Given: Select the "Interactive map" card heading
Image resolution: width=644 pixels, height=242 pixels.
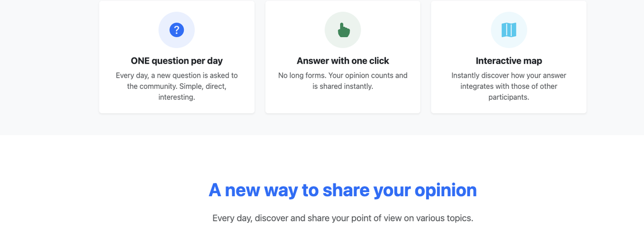Looking at the screenshot, I should tap(509, 61).
